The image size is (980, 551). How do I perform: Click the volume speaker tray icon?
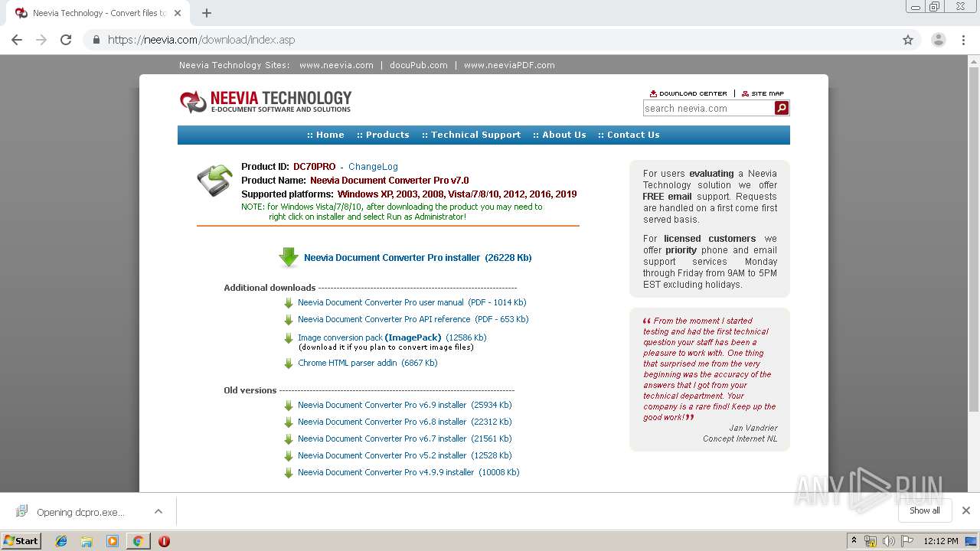[x=889, y=541]
